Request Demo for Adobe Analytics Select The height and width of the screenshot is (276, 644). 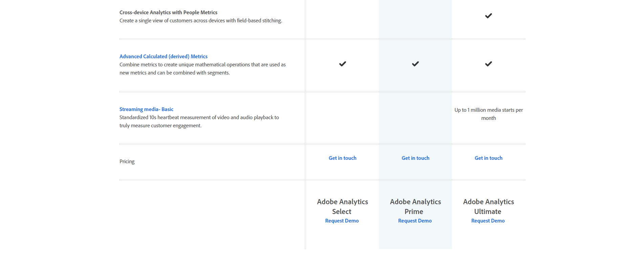pyautogui.click(x=342, y=221)
